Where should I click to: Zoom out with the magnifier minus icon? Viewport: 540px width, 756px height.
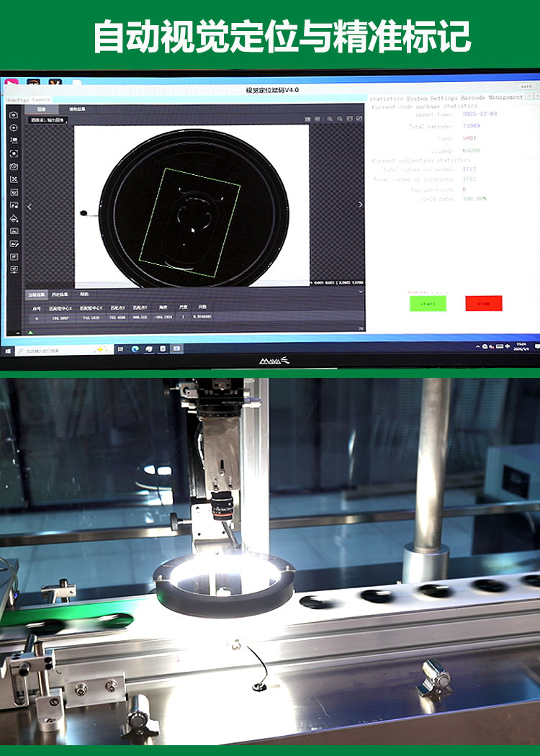click(x=340, y=119)
